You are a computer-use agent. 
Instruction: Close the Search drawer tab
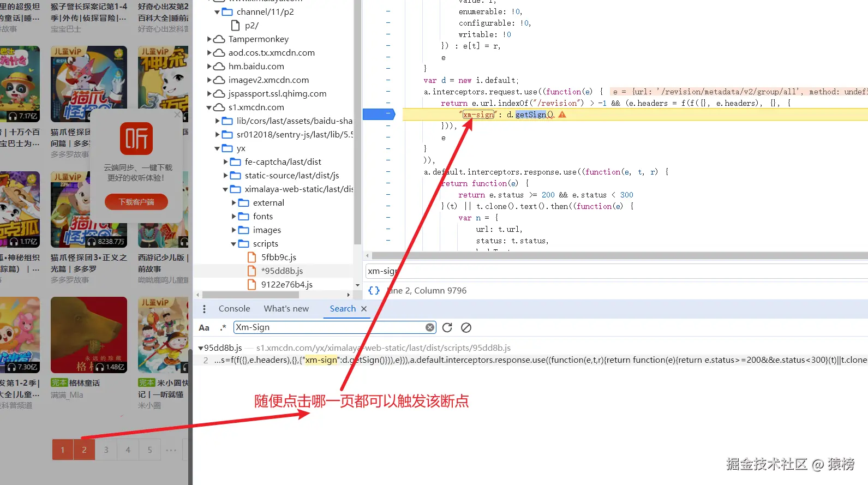[364, 309]
